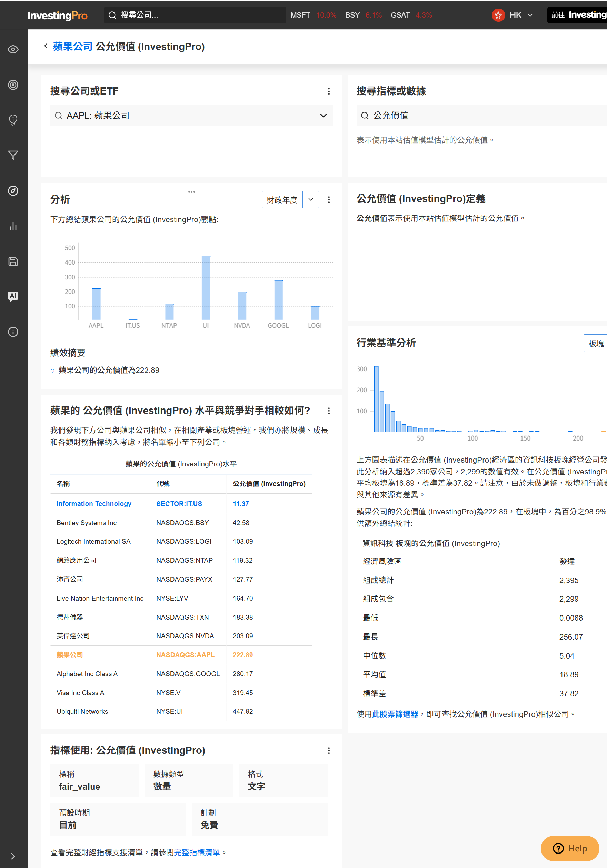Click the info circle sidebar icon
This screenshot has height=868, width=607.
(13, 332)
